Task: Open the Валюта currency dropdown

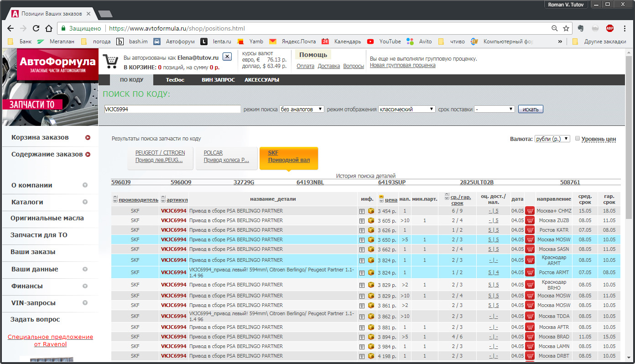Action: [x=552, y=139]
